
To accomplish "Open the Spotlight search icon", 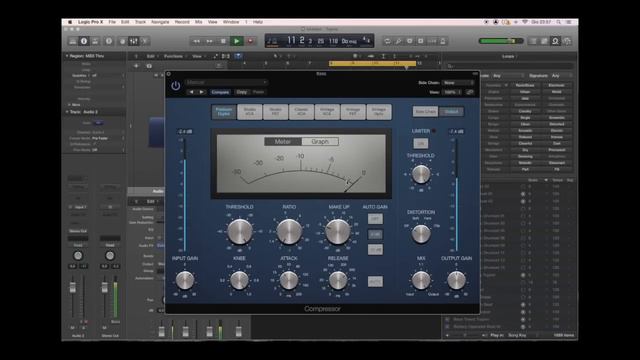I will click(x=558, y=22).
